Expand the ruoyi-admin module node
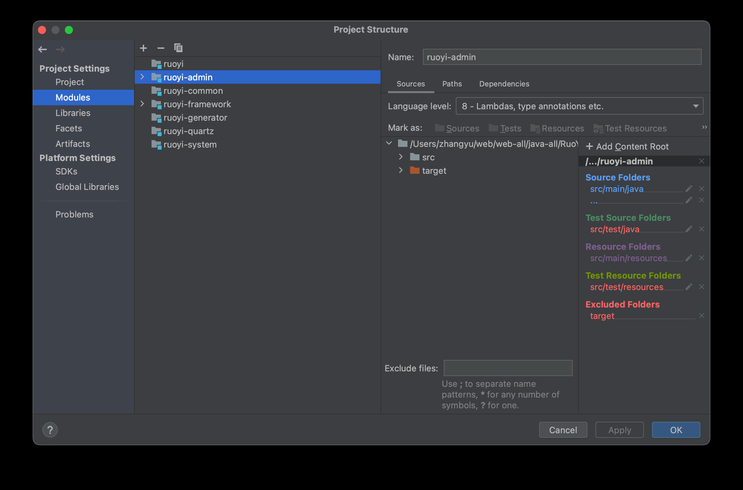Image resolution: width=743 pixels, height=490 pixels. pyautogui.click(x=142, y=77)
